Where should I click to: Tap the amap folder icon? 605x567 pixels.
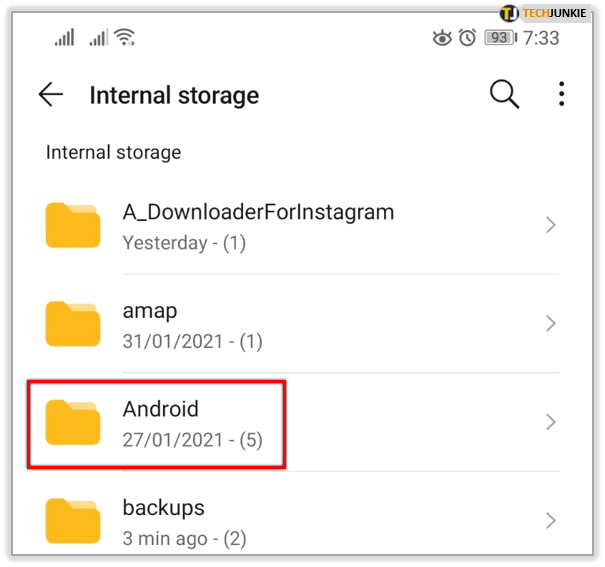pos(73,324)
